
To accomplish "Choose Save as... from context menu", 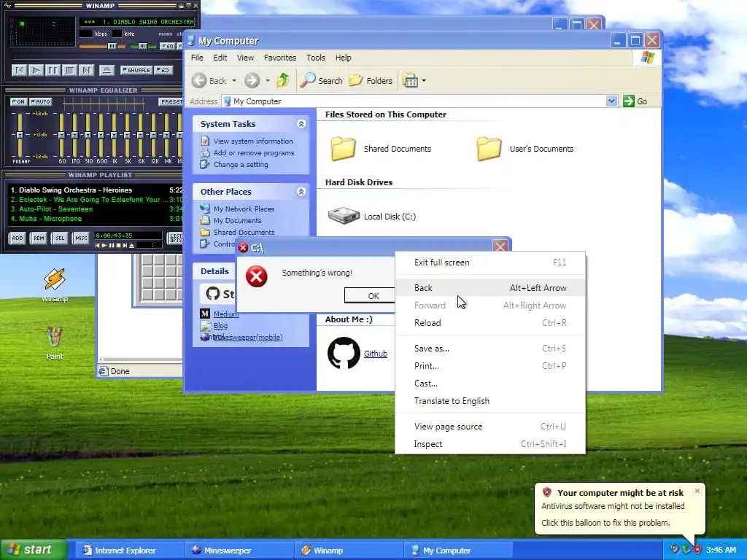I will click(x=490, y=349).
